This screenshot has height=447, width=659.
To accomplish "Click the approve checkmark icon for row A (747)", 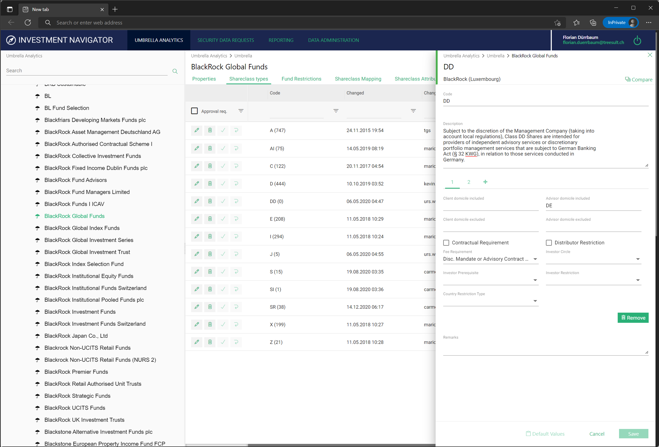I will 223,131.
